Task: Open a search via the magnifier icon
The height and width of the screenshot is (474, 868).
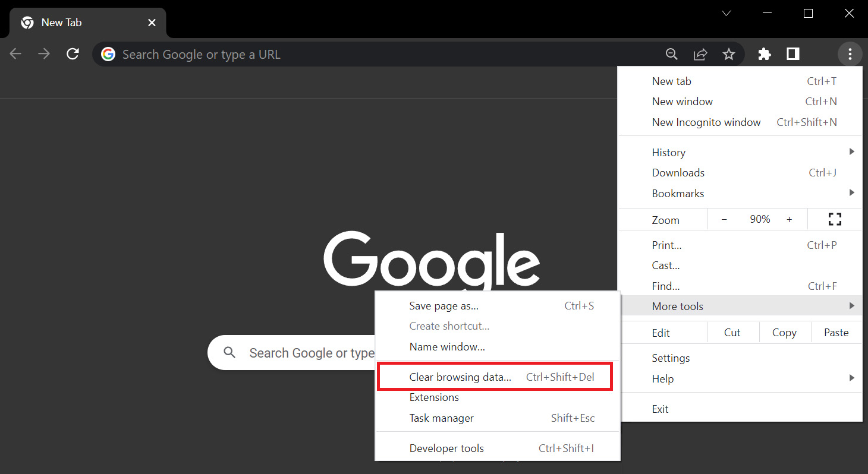Action: (x=671, y=54)
